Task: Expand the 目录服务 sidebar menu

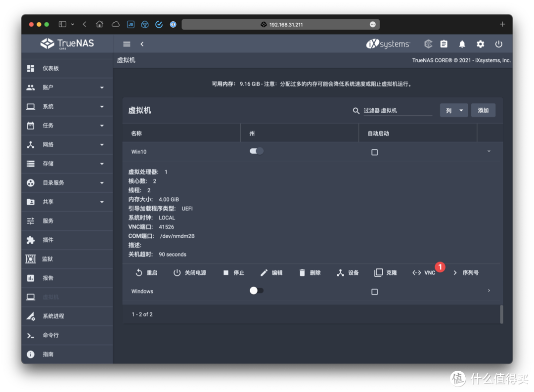Action: pyautogui.click(x=67, y=183)
